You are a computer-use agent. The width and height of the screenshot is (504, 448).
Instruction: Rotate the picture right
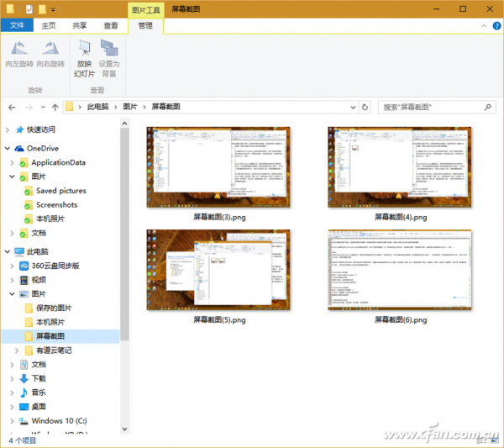50,54
